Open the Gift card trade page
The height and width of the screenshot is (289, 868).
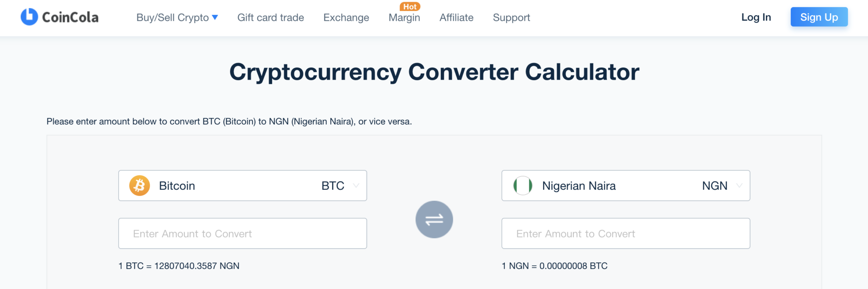pos(270,17)
